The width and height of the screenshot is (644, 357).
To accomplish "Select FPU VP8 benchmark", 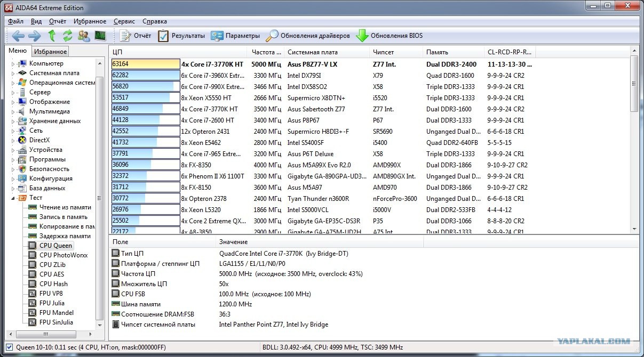I will point(51,294).
